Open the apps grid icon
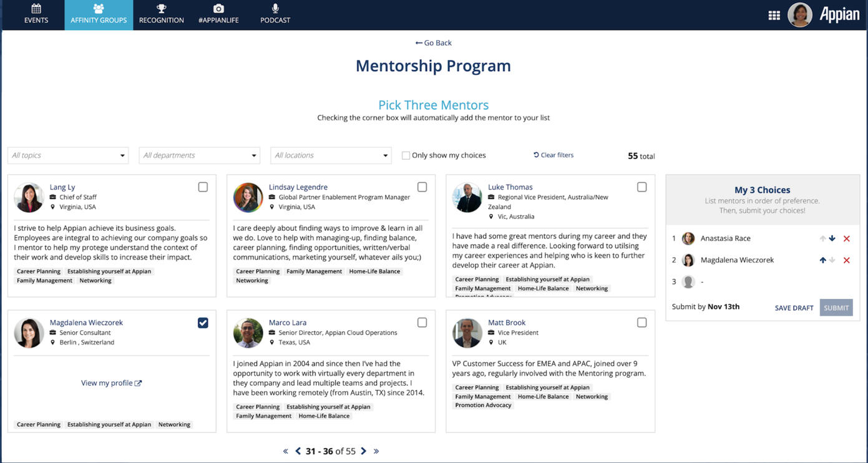This screenshot has height=463, width=868. click(774, 16)
